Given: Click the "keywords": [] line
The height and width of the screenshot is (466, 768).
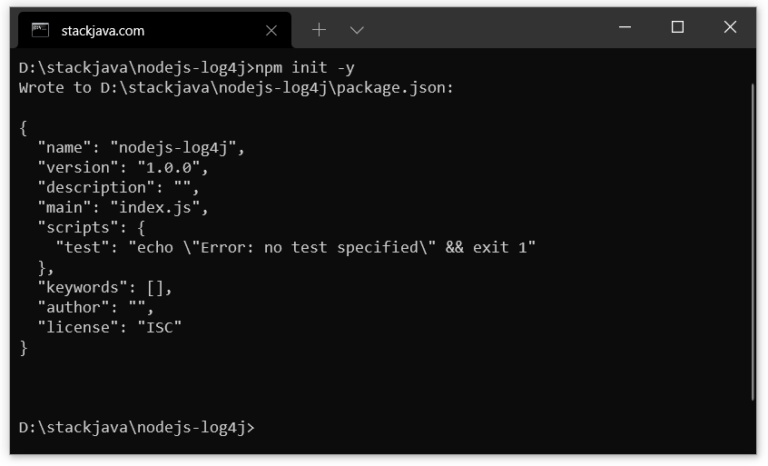Looking at the screenshot, I should (105, 288).
